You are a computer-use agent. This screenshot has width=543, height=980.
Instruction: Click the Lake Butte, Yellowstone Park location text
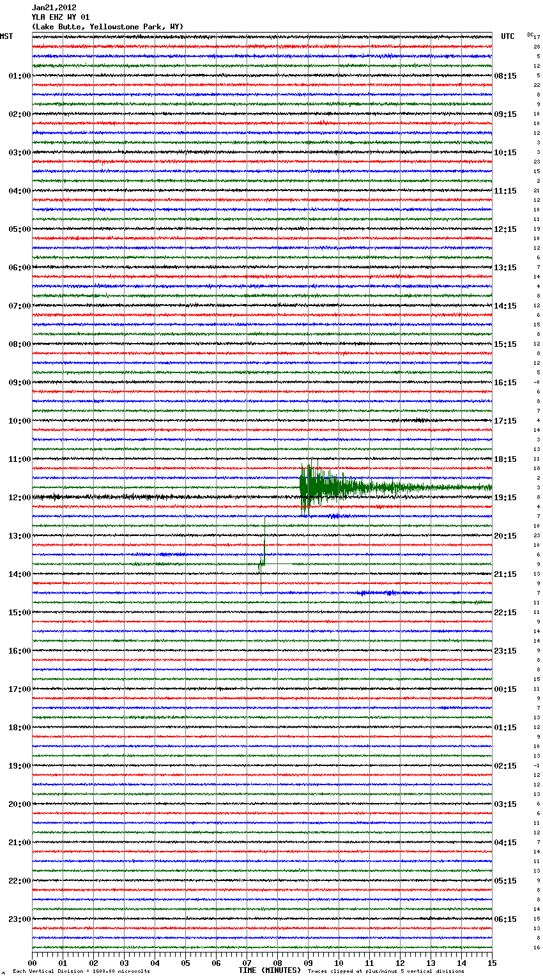coord(107,27)
